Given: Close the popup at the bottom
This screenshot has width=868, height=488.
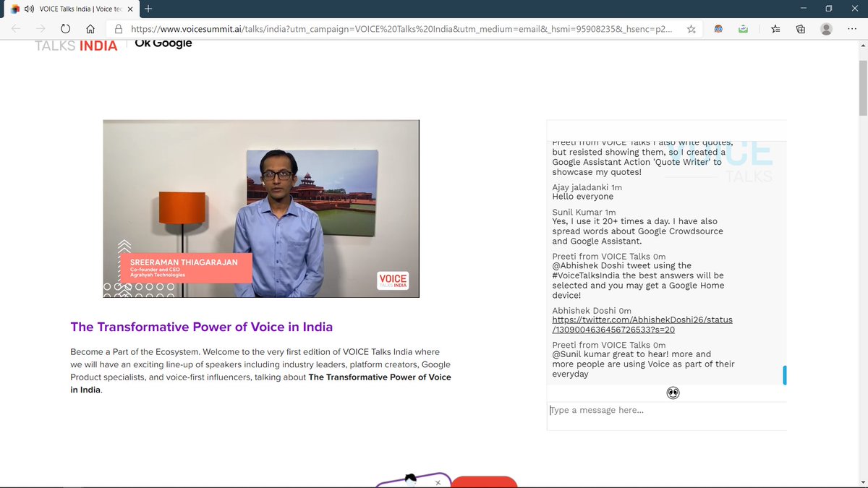Looking at the screenshot, I should coord(438,481).
